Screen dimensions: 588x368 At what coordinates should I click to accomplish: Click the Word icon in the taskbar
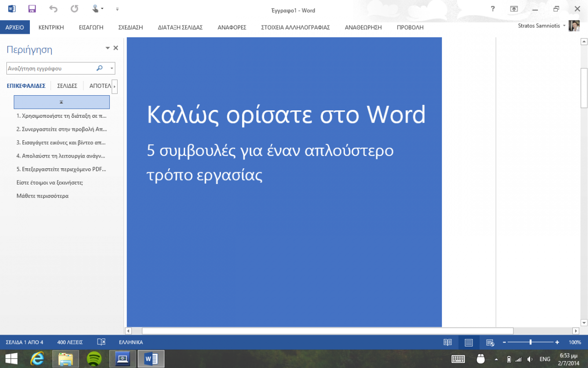coord(151,359)
